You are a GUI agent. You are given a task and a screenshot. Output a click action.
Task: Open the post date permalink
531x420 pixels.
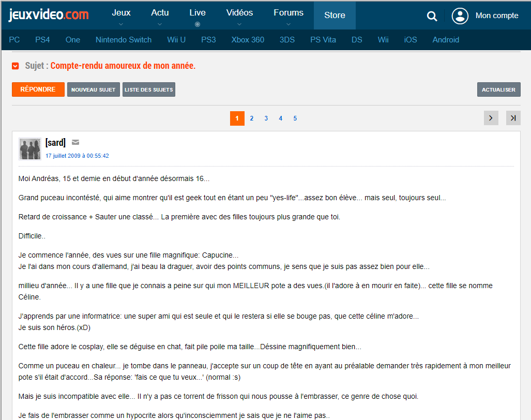pyautogui.click(x=77, y=156)
